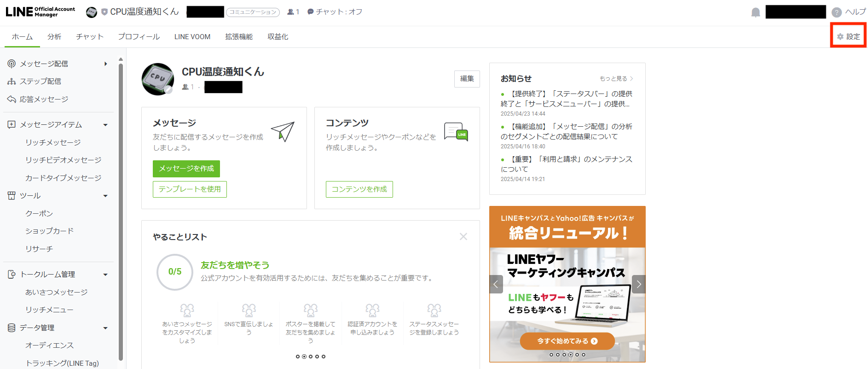Click the sidebar vertical scrollbar
The image size is (868, 369).
121,212
